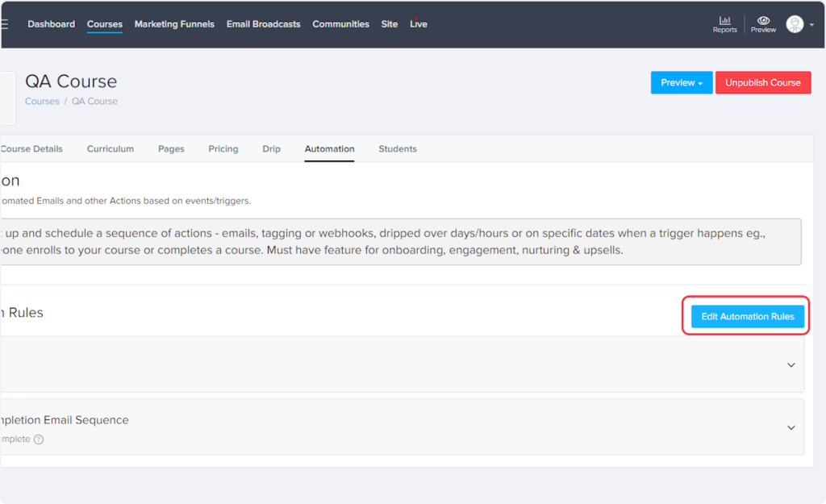
Task: Open the Pages tab
Action: coord(171,148)
